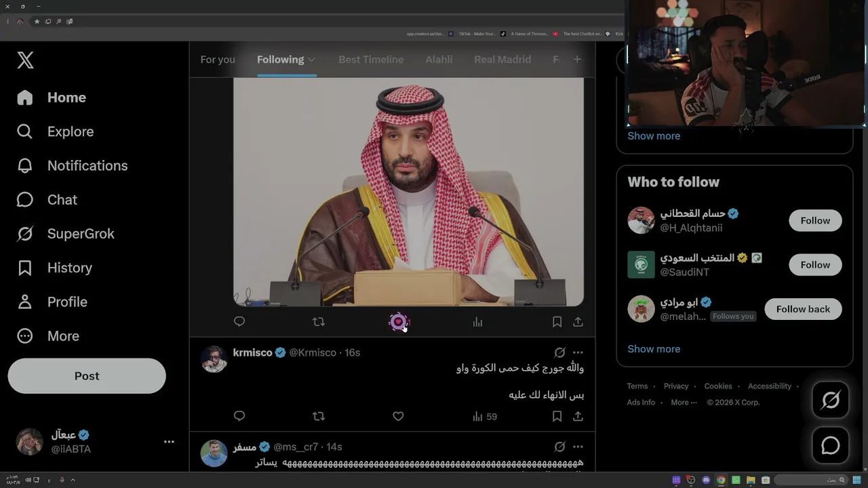Screen dimensions: 868x488
Task: Like krmisco's post
Action: (x=398, y=416)
